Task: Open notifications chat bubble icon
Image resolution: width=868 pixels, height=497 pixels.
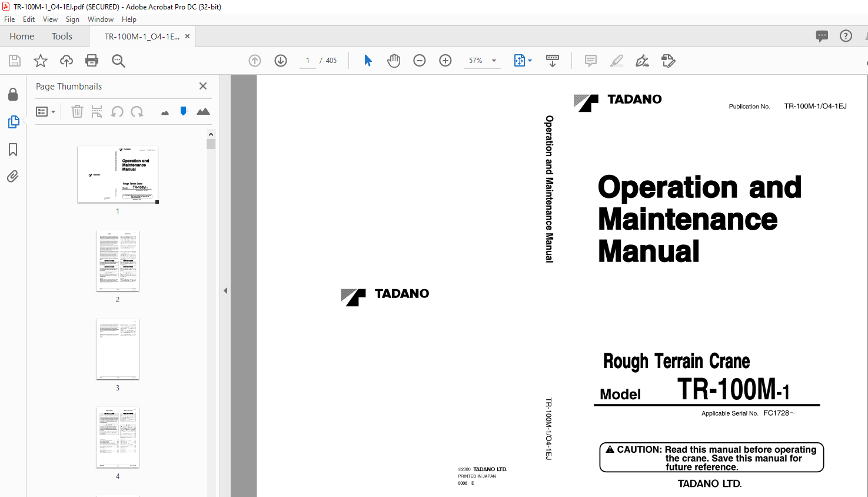Action: click(x=822, y=36)
